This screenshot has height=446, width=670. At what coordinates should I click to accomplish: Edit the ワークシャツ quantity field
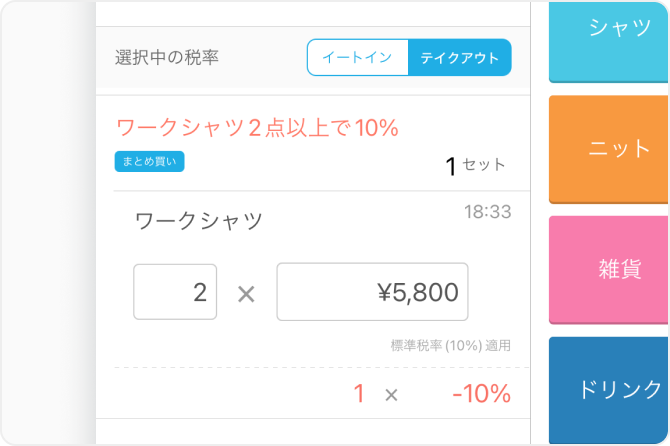[x=175, y=292]
